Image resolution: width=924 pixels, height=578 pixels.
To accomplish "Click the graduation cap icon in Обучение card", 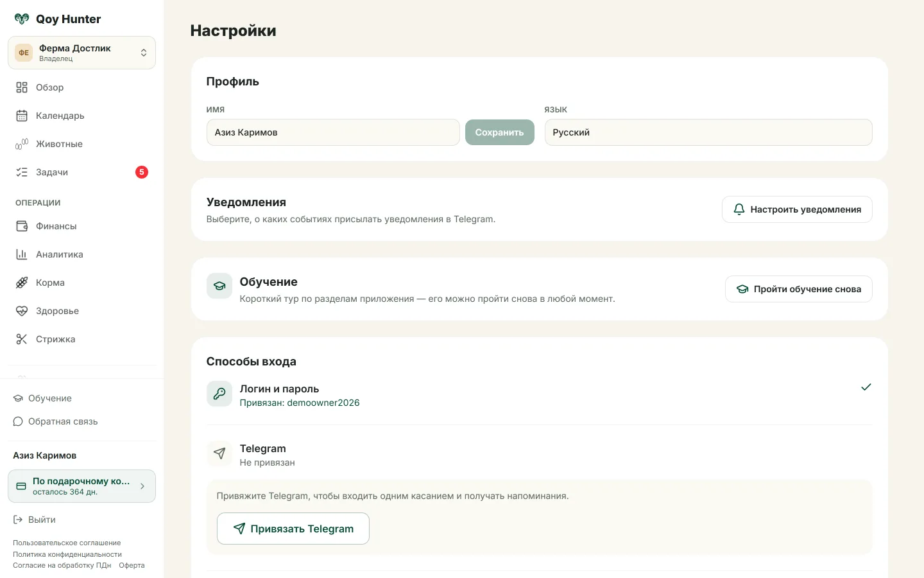I will (219, 286).
